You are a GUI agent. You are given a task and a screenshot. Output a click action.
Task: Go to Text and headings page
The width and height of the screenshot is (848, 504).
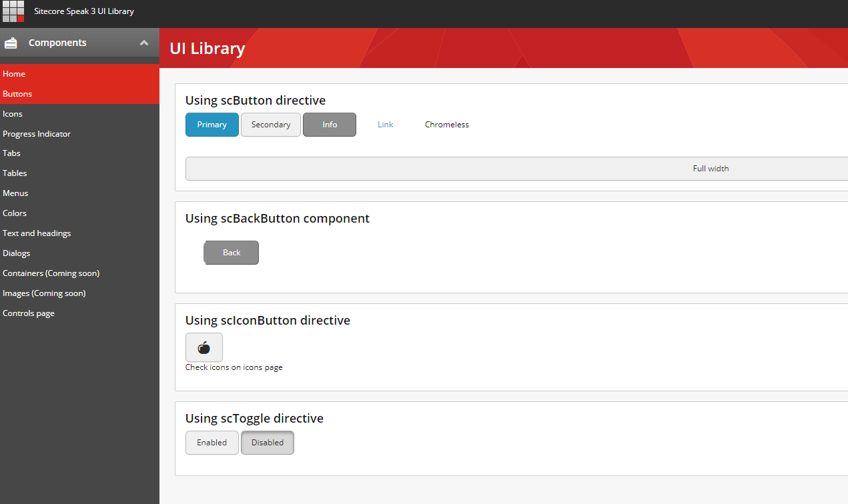[x=37, y=233]
